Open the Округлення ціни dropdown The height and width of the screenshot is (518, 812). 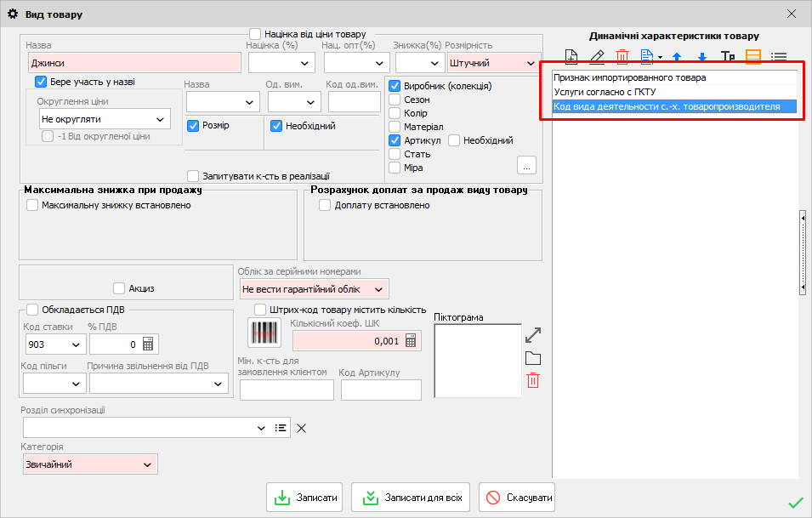[104, 118]
